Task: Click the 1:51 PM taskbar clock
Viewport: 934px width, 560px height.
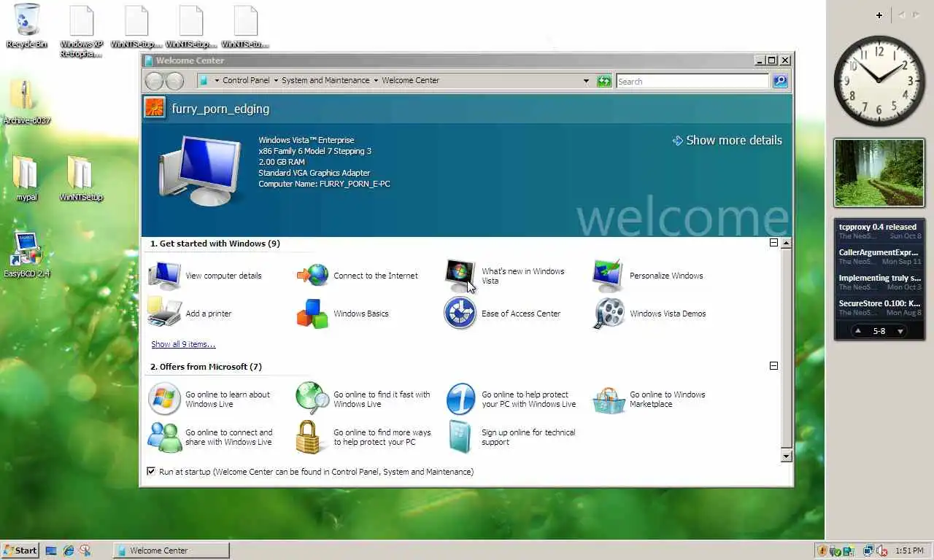Action: (x=909, y=551)
